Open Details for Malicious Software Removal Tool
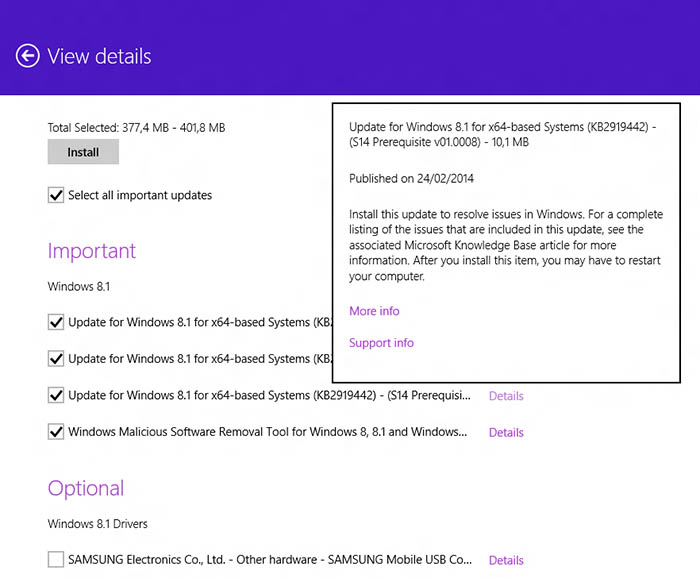 point(506,433)
